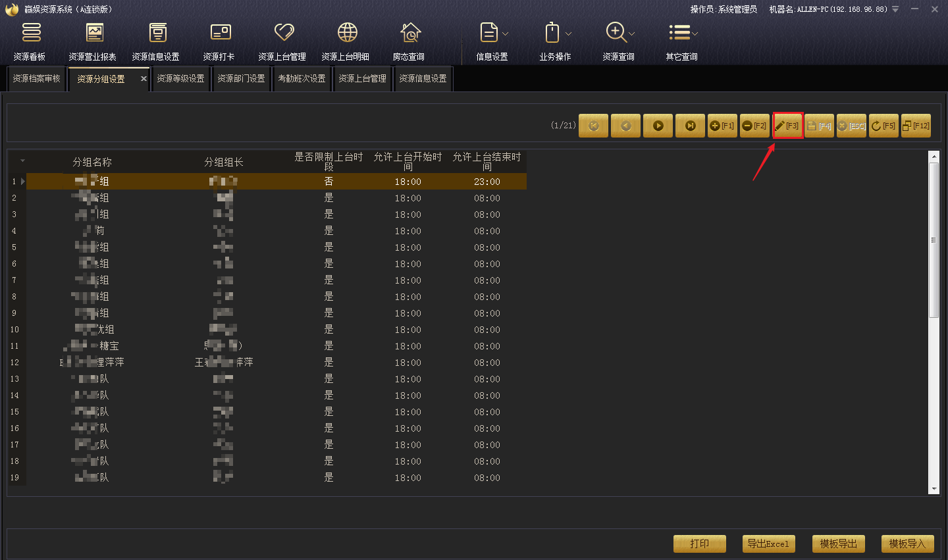The height and width of the screenshot is (560, 948).
Task: Jump to first record button
Action: [x=594, y=126]
